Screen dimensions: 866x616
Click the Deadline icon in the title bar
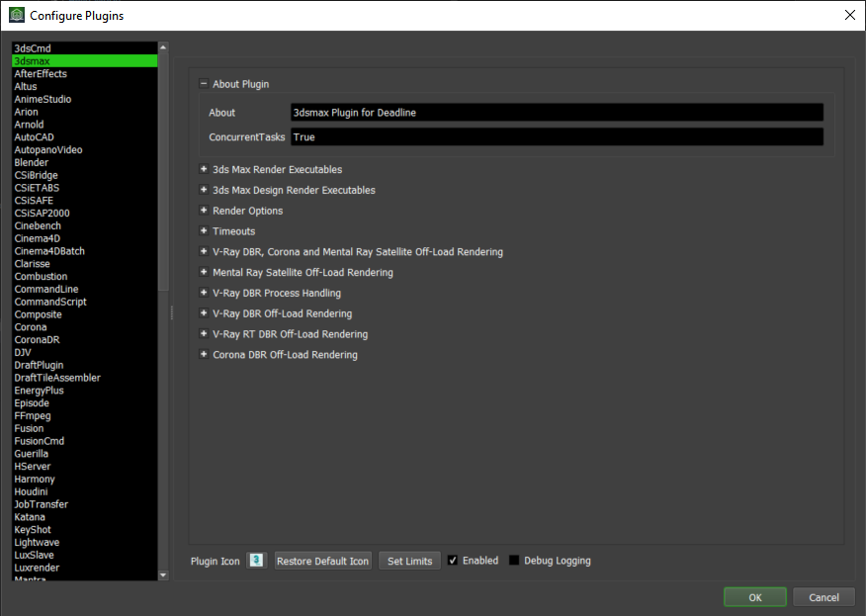pos(17,15)
